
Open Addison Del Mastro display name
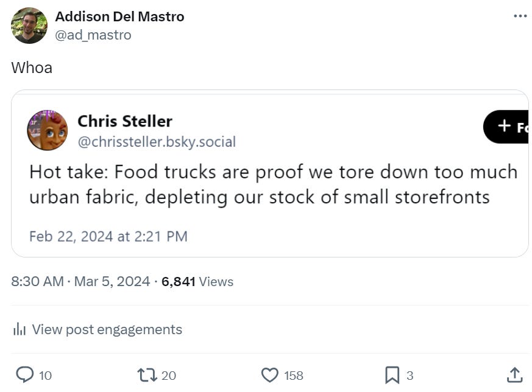coord(120,16)
